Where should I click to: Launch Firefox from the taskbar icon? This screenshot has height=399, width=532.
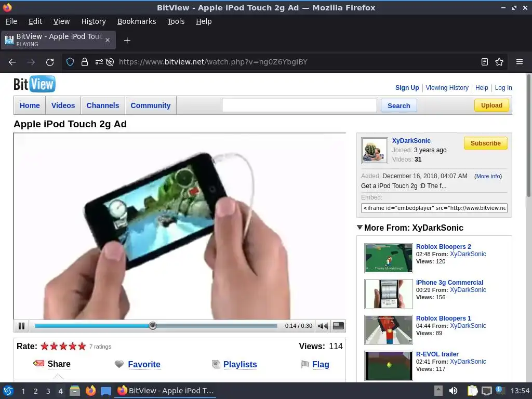click(90, 391)
